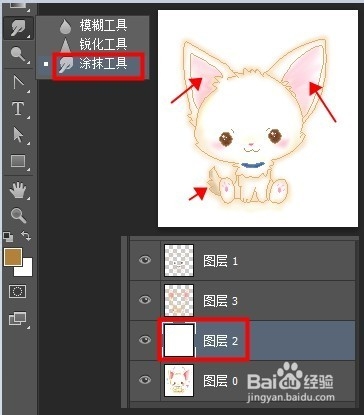Activate the Hand tool
The height and width of the screenshot is (415, 364).
pyautogui.click(x=18, y=190)
